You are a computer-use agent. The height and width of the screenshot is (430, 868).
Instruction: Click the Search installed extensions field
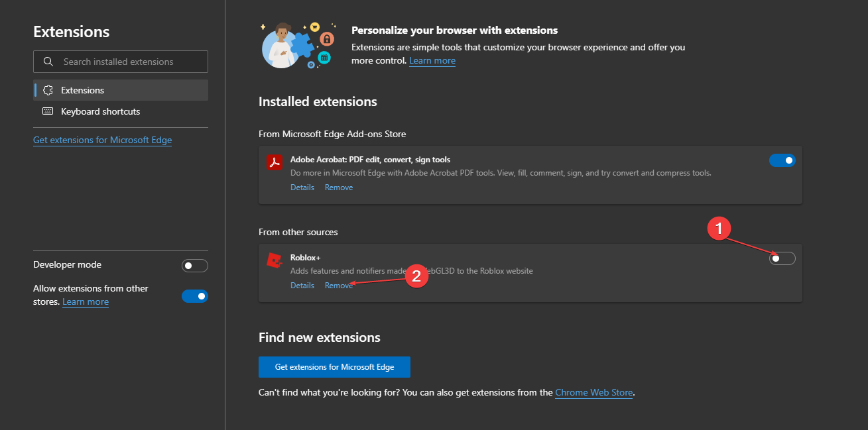(x=121, y=62)
